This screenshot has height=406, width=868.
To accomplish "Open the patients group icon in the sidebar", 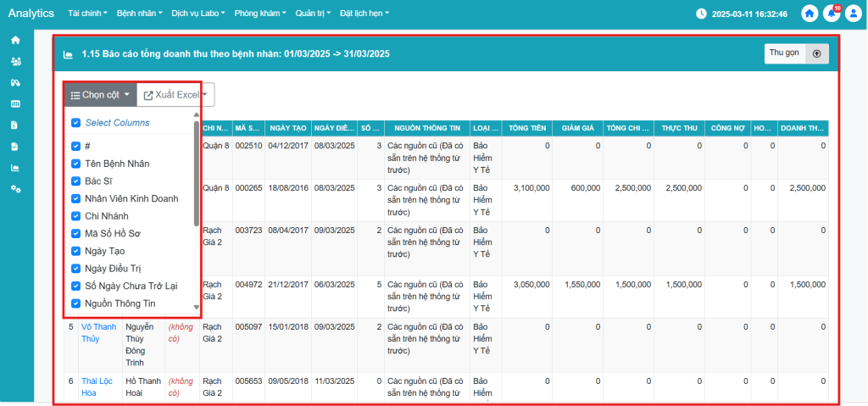I will tap(15, 61).
